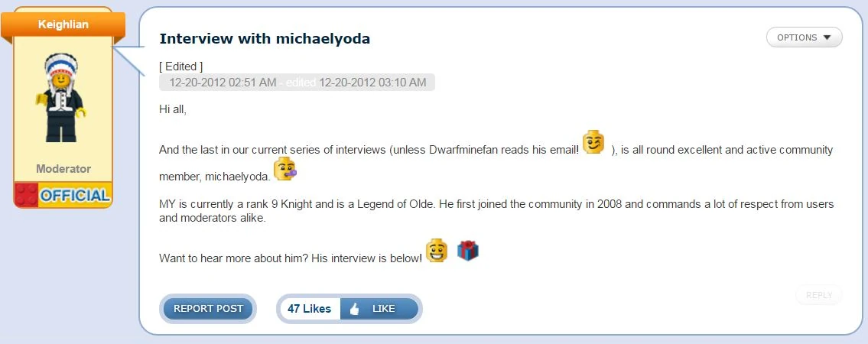868x344 pixels.
Task: Open the Interview with michaelyoda title
Action: point(265,39)
